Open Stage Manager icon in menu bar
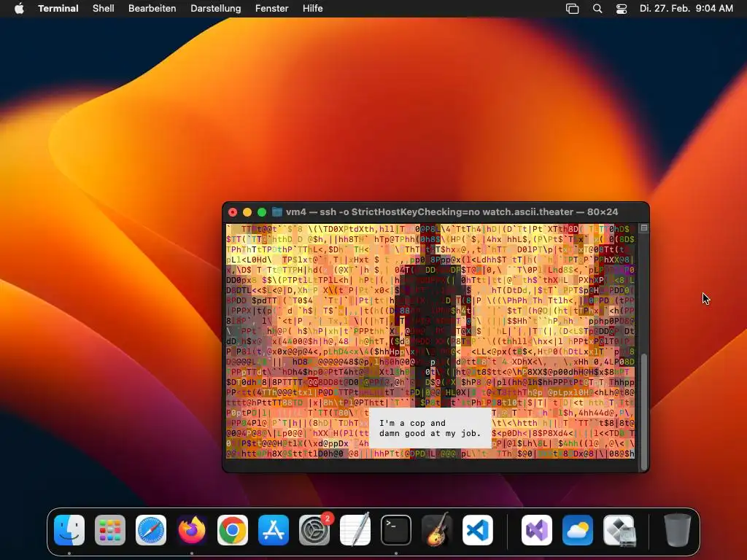Viewport: 747px width, 560px height. 572,9
